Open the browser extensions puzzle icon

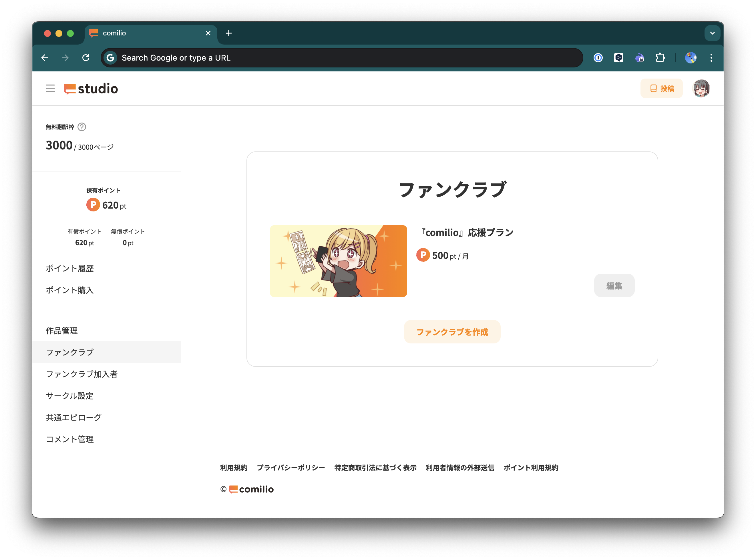[x=660, y=58]
